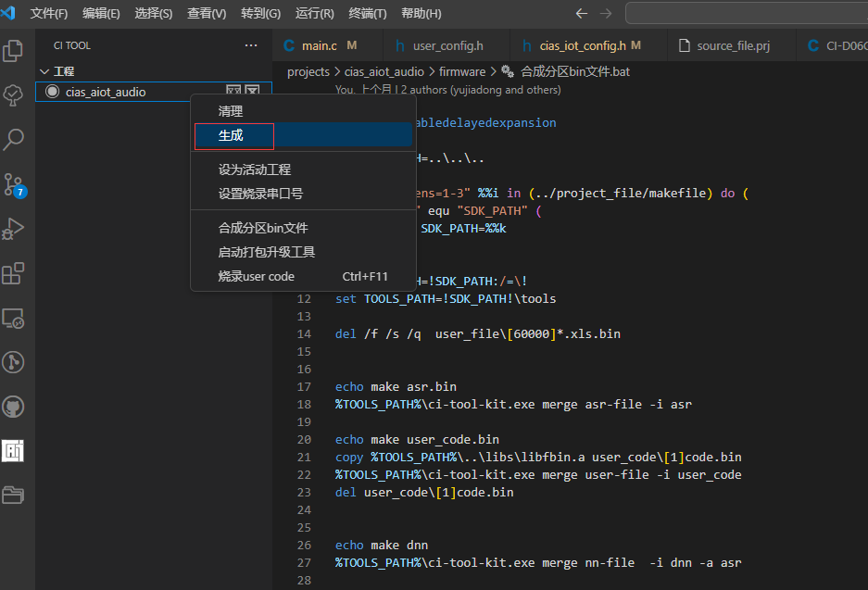Open the Extensions view
The image size is (868, 590).
coord(13,273)
